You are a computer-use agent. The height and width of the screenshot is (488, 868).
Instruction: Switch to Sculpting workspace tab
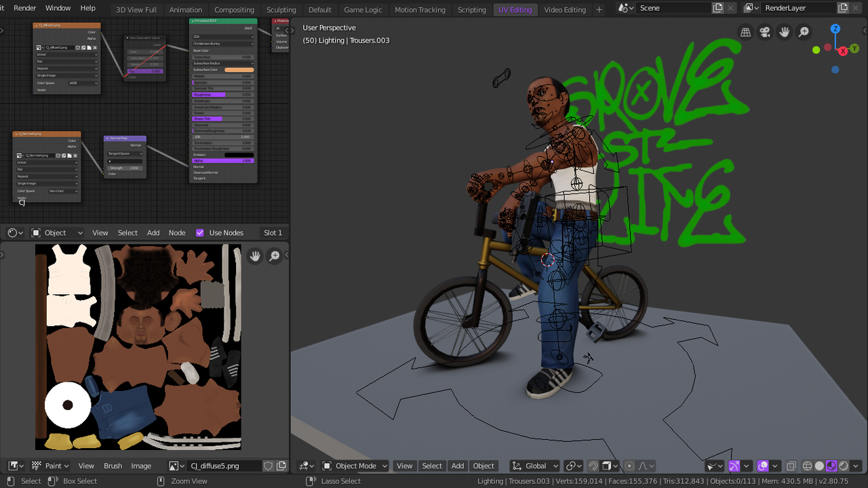click(281, 9)
